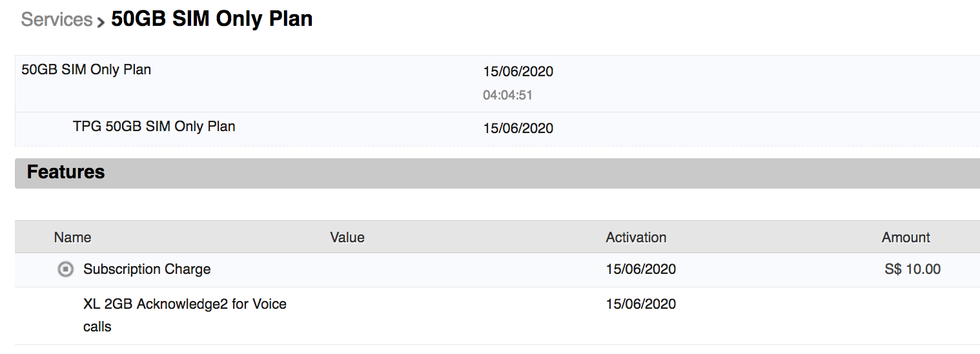Click the S$ 10.00 amount
980x354 pixels.
point(912,269)
